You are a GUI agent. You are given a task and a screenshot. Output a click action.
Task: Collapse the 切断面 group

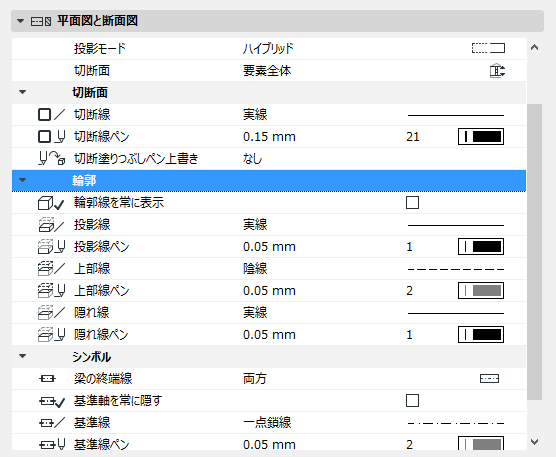point(23,92)
